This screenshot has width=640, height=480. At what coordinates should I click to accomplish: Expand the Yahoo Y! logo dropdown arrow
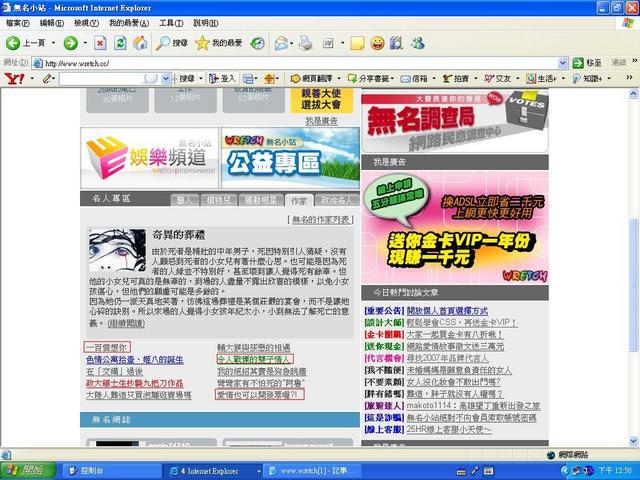pos(32,78)
